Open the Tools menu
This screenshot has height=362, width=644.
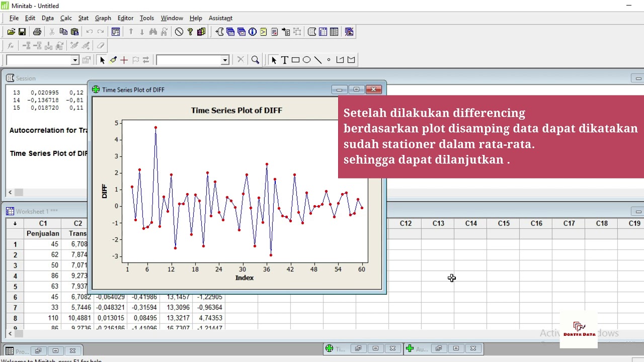(x=147, y=18)
